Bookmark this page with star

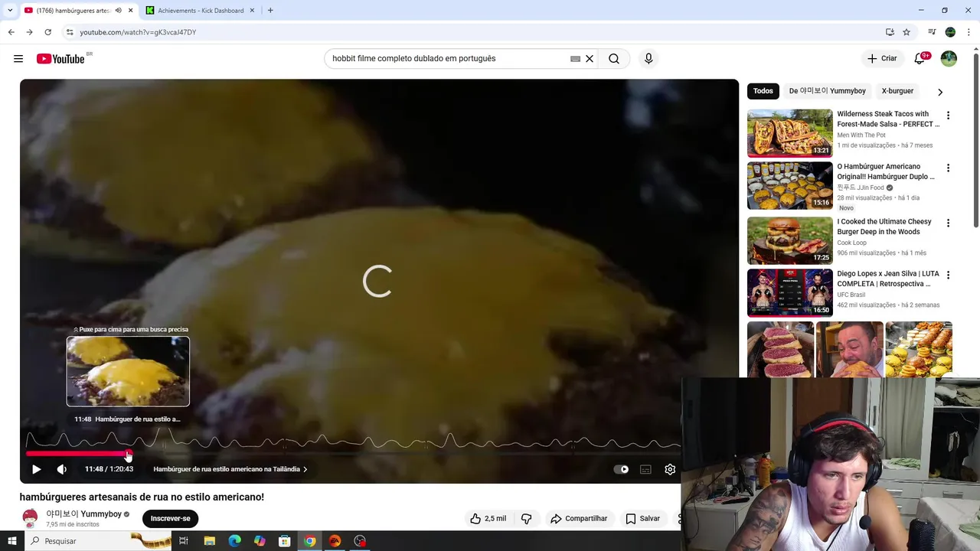click(x=906, y=32)
